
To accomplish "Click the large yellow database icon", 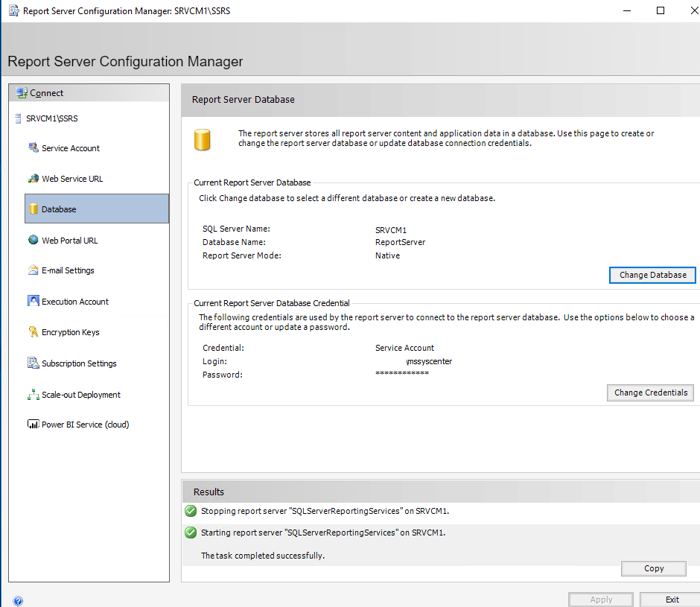I will click(203, 140).
